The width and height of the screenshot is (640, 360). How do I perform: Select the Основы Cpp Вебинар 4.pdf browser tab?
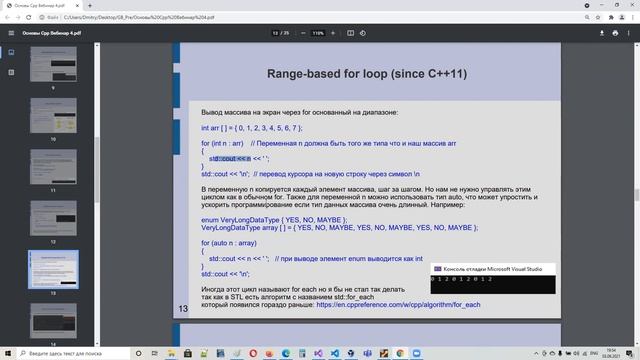tap(42, 6)
